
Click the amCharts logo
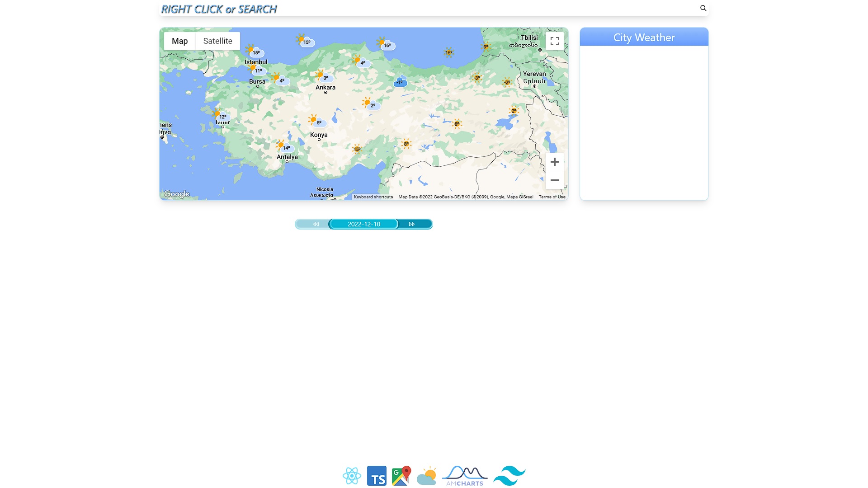coord(465,476)
